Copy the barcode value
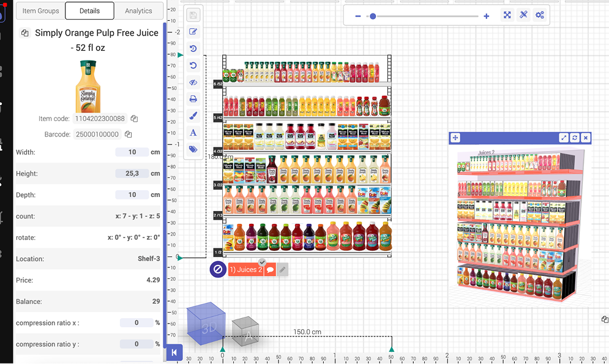Screen dimensions: 609x364 tap(128, 134)
